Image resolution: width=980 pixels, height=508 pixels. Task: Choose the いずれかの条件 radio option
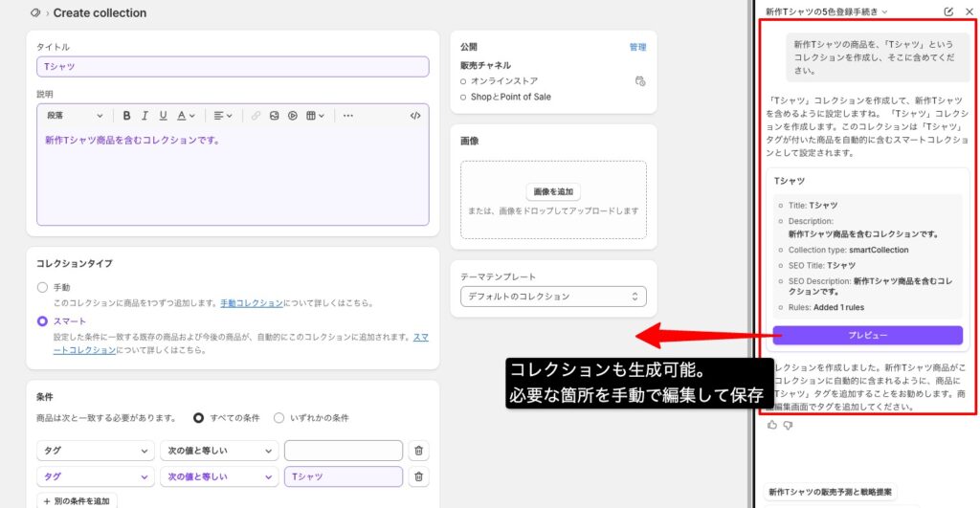tap(279, 417)
